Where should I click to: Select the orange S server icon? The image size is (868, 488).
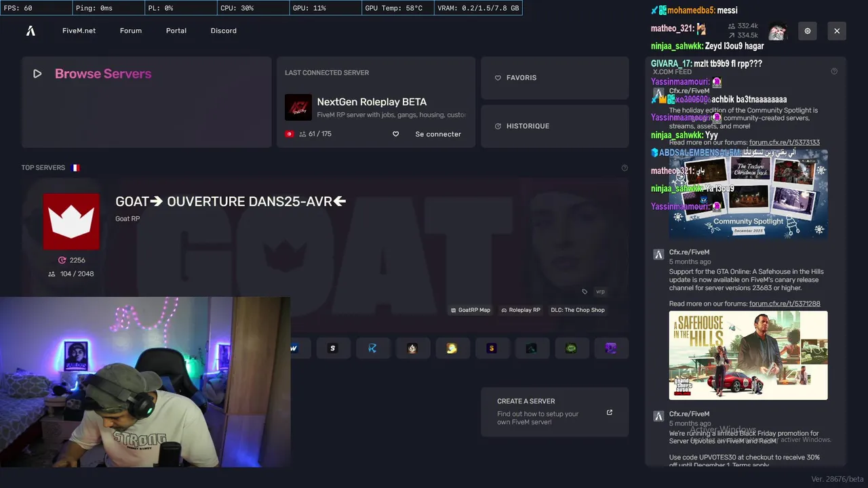pos(492,348)
